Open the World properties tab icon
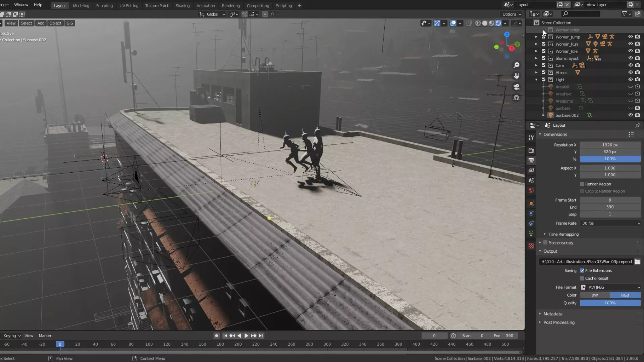644x362 pixels. click(x=531, y=191)
